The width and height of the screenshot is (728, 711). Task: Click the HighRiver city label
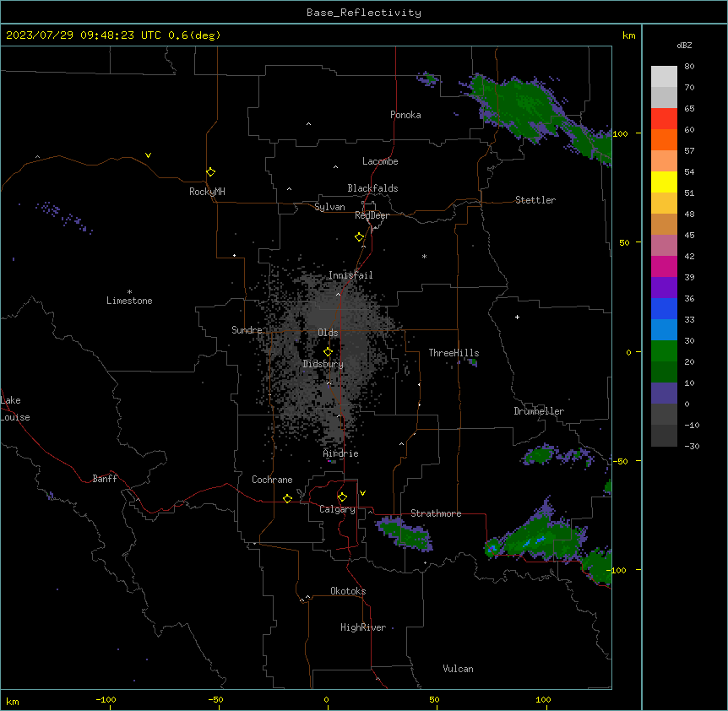pyautogui.click(x=363, y=627)
